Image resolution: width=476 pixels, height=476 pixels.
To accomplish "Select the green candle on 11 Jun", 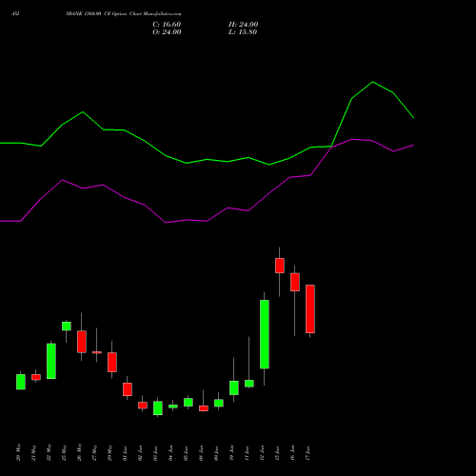I will click(249, 384).
